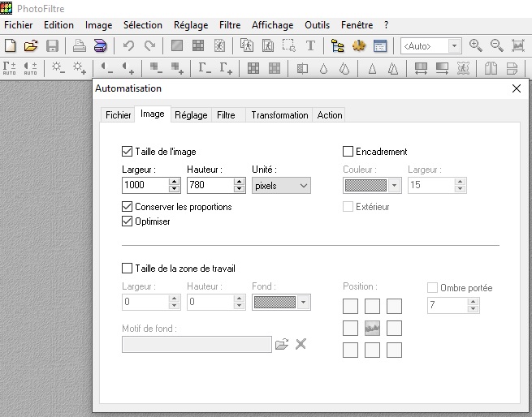Click the Largeur field showing 1000
The height and width of the screenshot is (417, 532).
point(144,186)
